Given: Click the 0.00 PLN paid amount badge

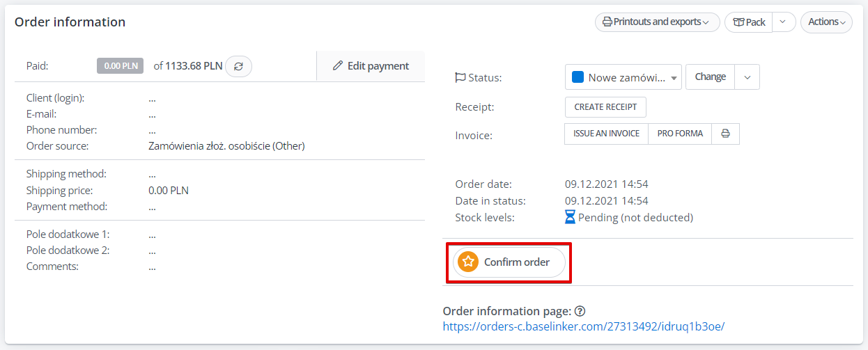Looking at the screenshot, I should pos(121,66).
